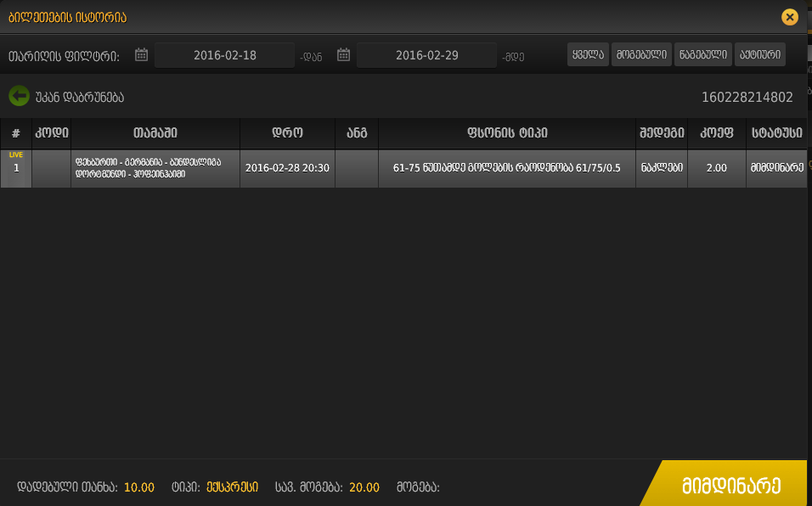
Task: Click the მიმდინარე status cell in row 1
Action: tap(777, 169)
